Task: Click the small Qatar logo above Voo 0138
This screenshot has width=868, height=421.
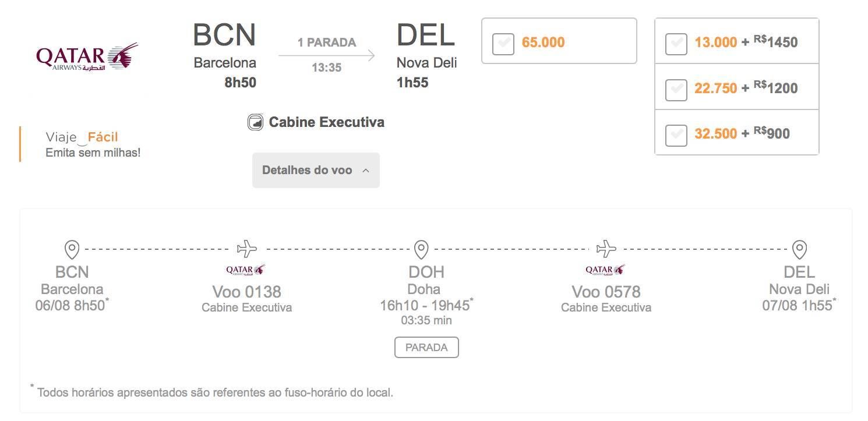Action: (245, 270)
